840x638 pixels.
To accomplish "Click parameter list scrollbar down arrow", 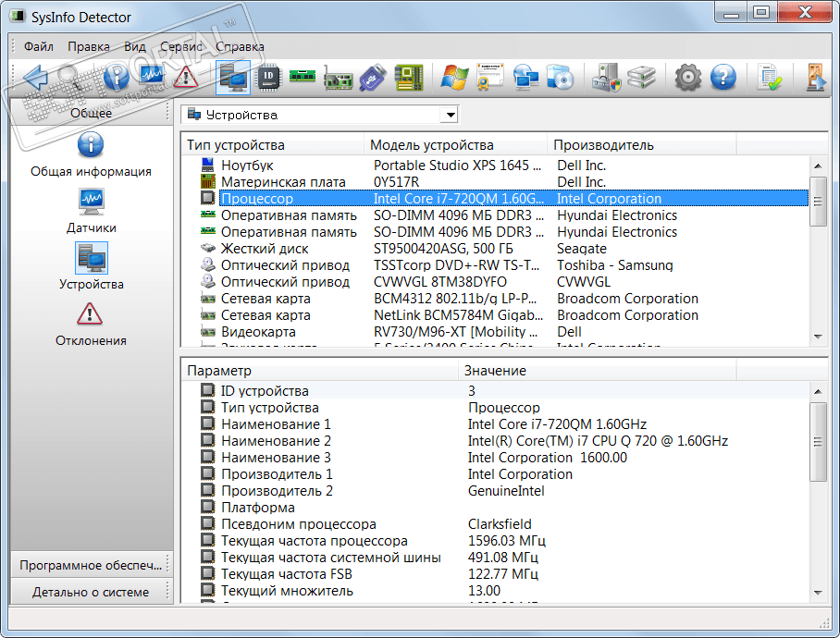I will [818, 593].
